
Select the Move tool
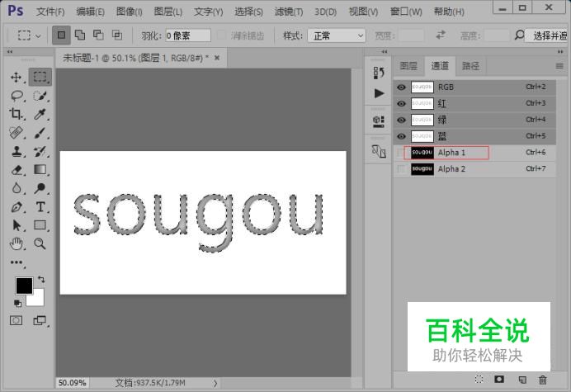[x=17, y=78]
